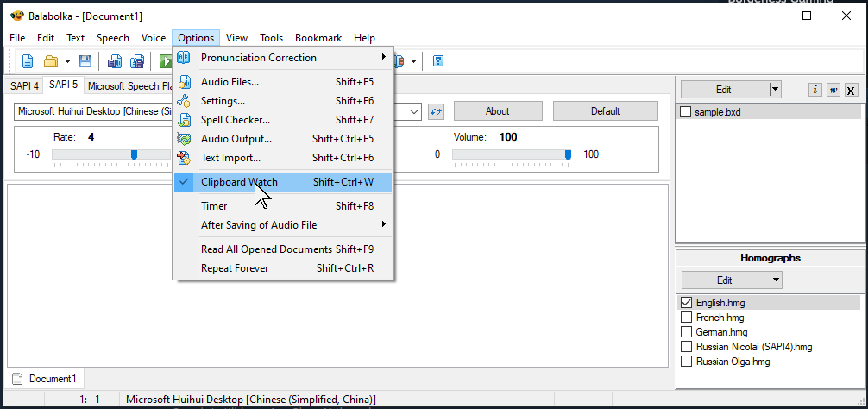Open dropdown arrow of Homographs Edit button

click(x=776, y=280)
